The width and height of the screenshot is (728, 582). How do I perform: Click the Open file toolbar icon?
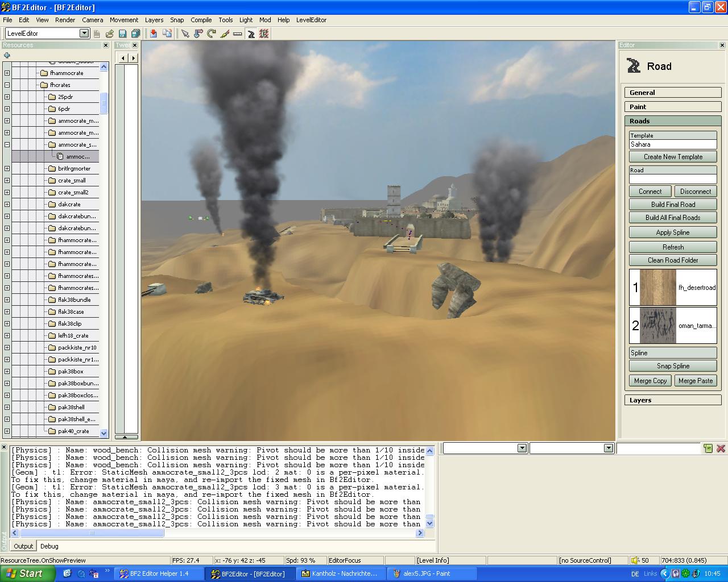coord(110,34)
